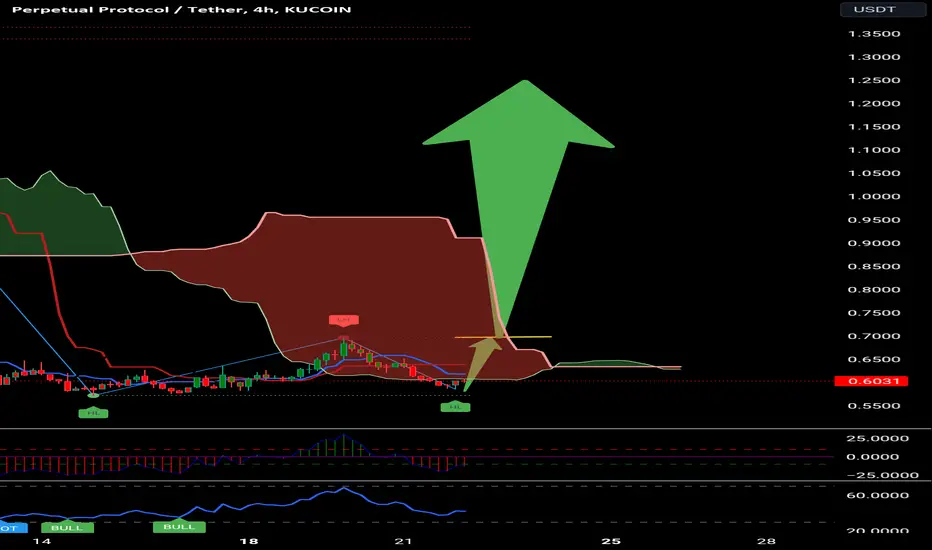Click the 1.3500 price axis label
932x550 pixels.
pos(874,34)
